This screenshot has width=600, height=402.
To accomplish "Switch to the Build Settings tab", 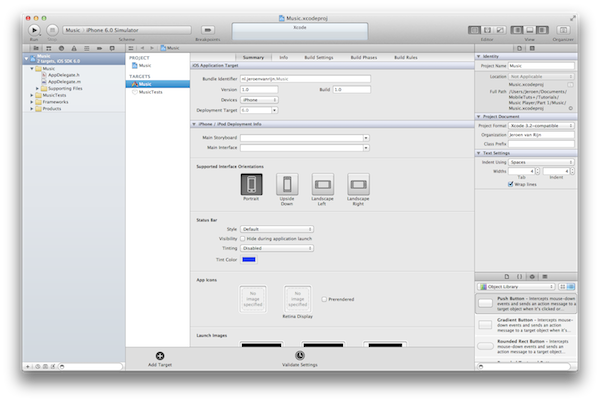I will [x=319, y=57].
